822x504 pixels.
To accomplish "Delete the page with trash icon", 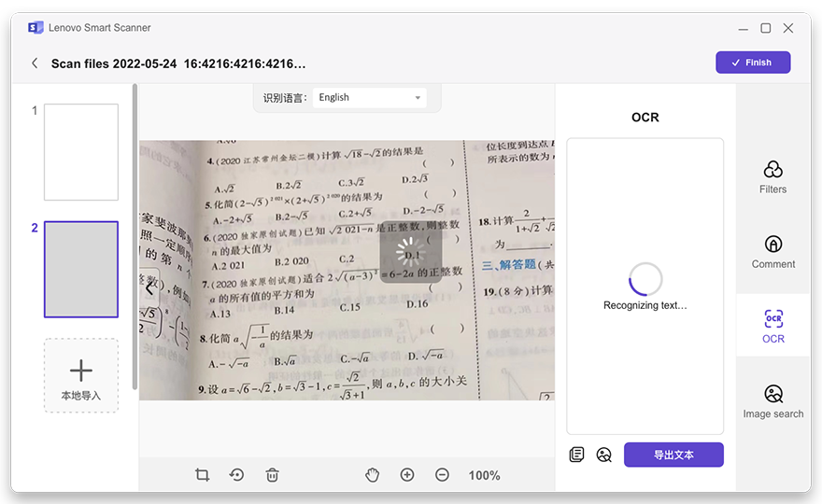I will [272, 475].
